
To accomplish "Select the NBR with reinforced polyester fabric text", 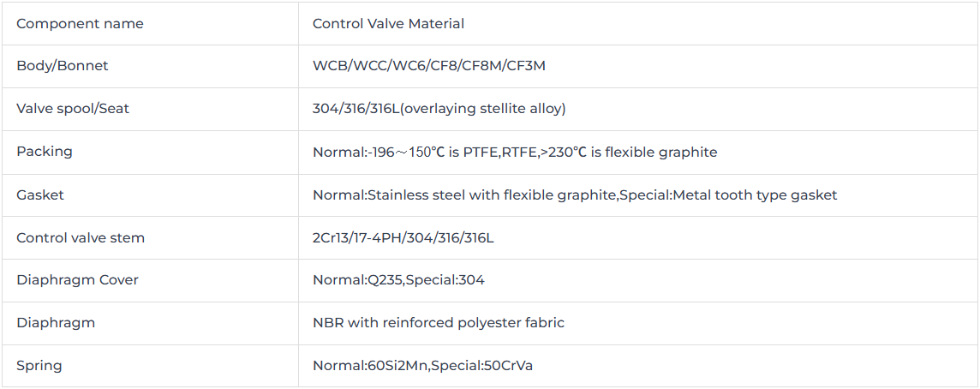I will (438, 323).
